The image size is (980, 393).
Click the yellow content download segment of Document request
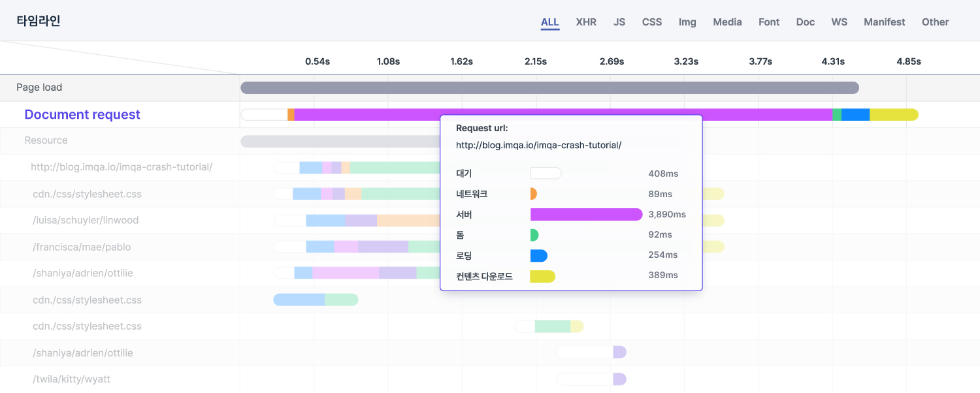tap(894, 115)
